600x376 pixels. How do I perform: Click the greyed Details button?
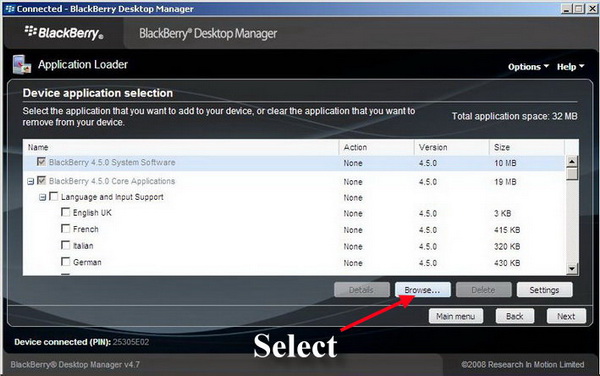pos(362,290)
